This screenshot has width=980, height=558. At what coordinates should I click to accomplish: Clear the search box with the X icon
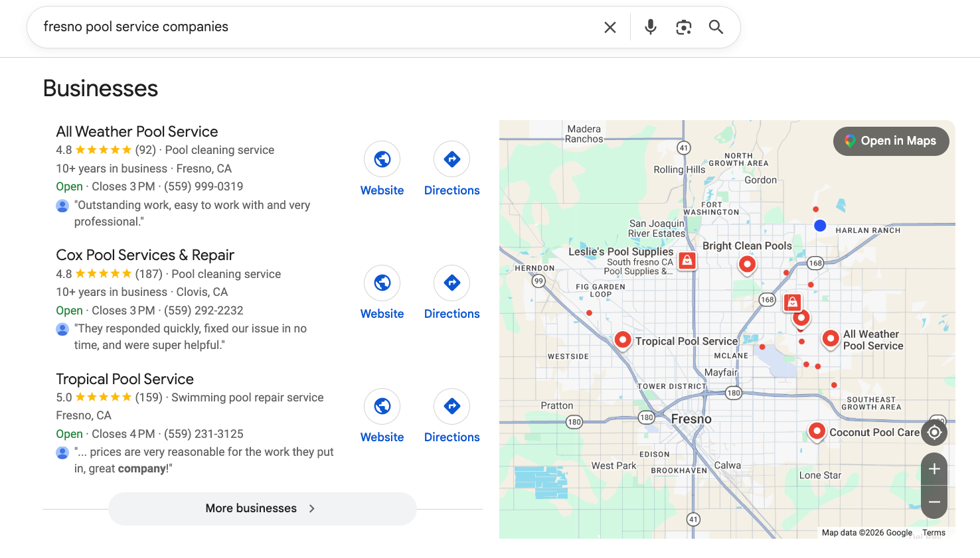click(610, 27)
